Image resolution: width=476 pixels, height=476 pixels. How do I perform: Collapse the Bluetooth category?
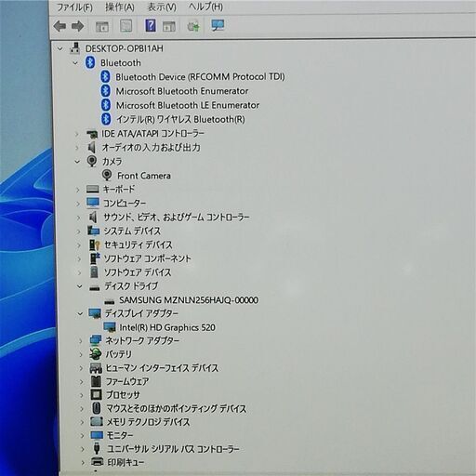point(75,63)
